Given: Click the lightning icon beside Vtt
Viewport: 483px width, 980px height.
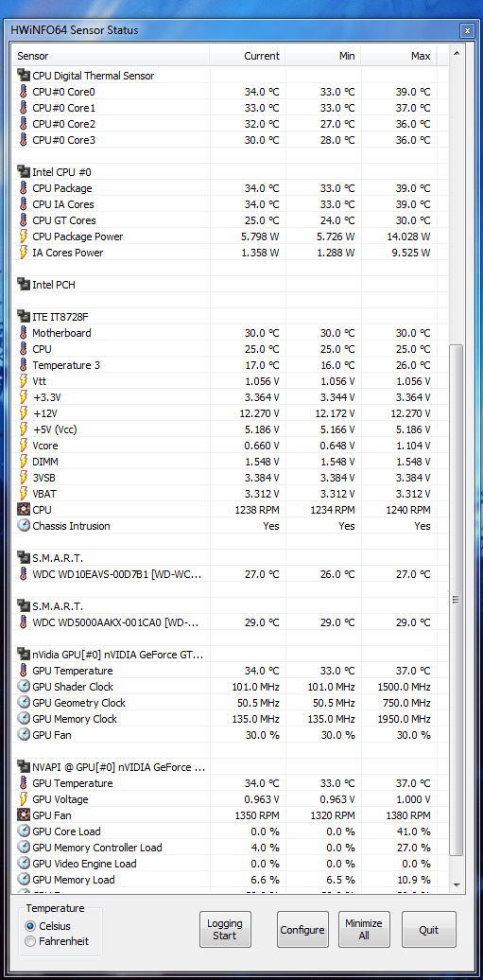Looking at the screenshot, I should 24,381.
